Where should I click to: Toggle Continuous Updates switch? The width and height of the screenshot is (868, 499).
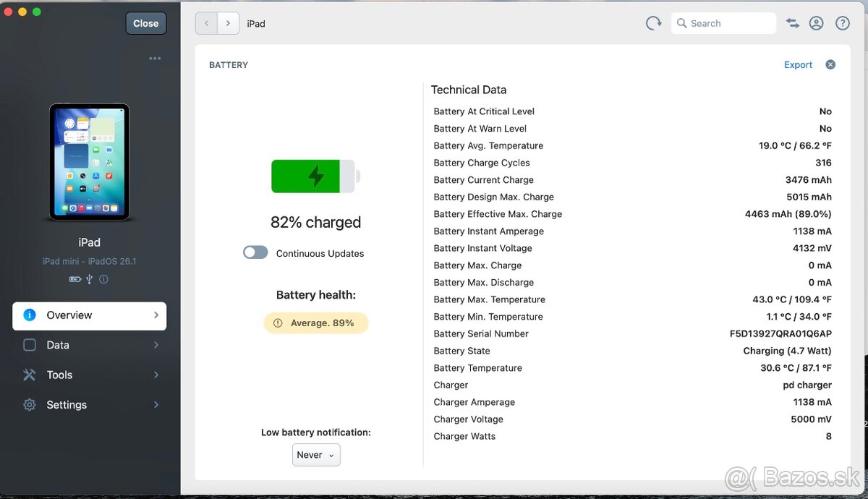[x=255, y=252]
